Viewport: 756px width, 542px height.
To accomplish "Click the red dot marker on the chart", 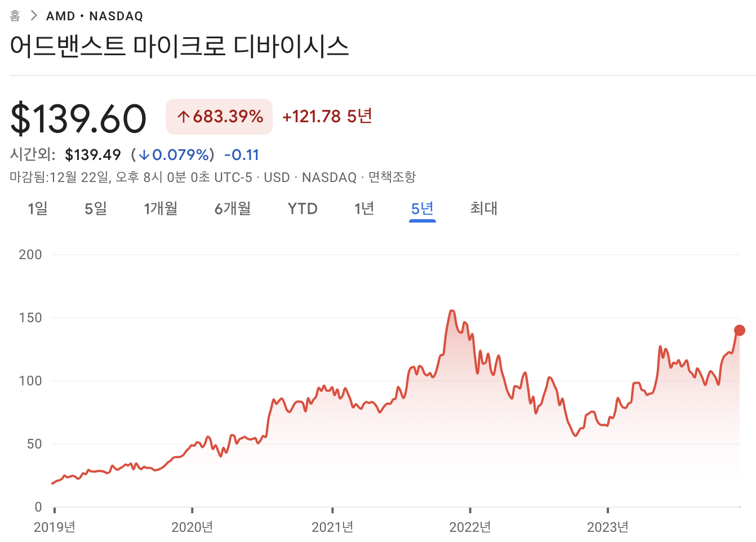I will (740, 331).
